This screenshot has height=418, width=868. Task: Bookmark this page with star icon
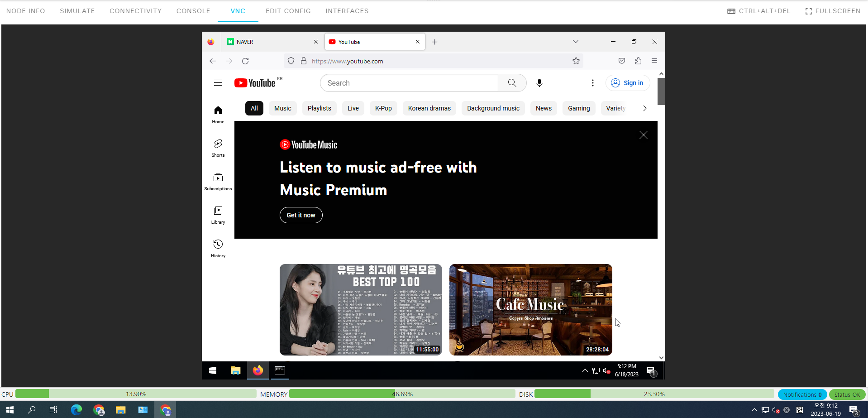(576, 61)
